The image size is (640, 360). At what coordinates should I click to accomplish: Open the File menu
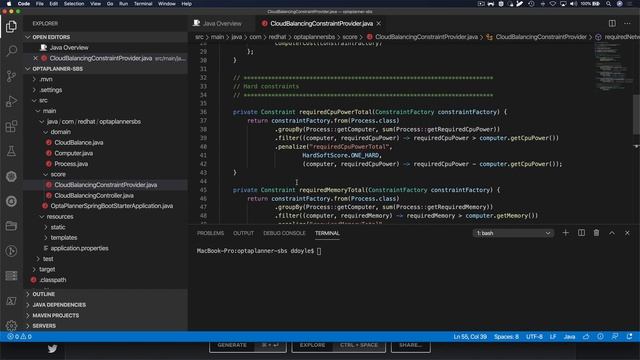[x=40, y=4]
